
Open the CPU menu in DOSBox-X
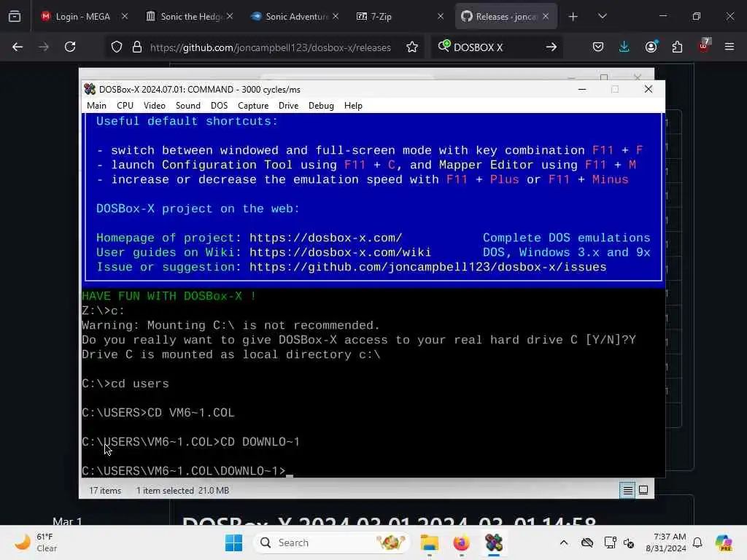click(x=125, y=106)
